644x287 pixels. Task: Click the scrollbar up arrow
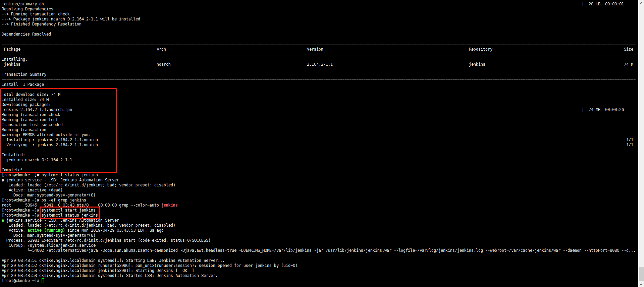pos(641,2)
